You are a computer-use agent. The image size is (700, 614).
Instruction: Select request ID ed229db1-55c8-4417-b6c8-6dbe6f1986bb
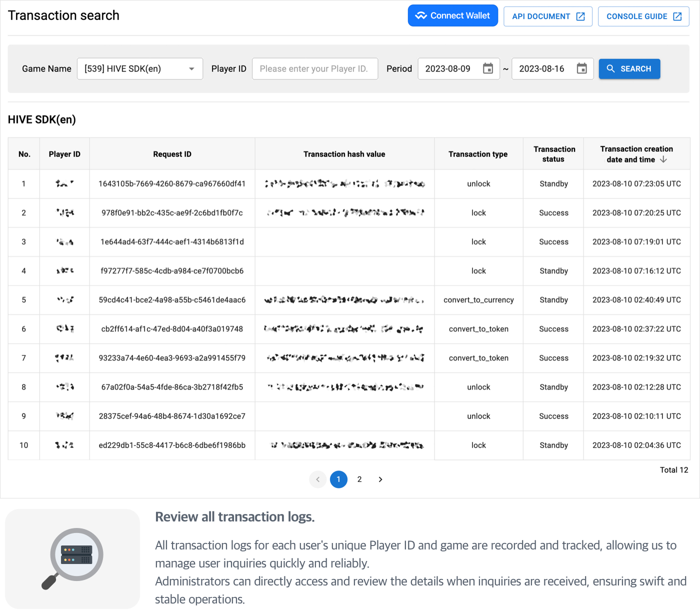point(172,444)
